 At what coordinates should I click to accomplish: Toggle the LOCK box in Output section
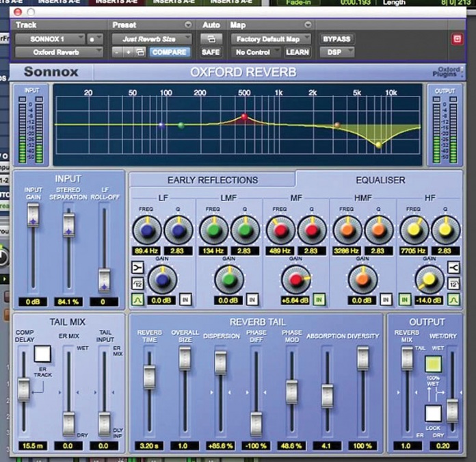click(x=433, y=413)
